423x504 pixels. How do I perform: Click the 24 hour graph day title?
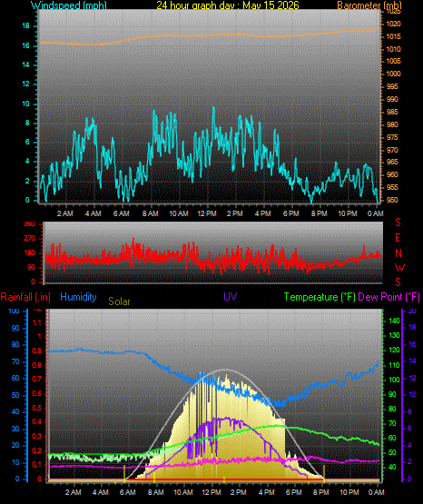pyautogui.click(x=228, y=5)
